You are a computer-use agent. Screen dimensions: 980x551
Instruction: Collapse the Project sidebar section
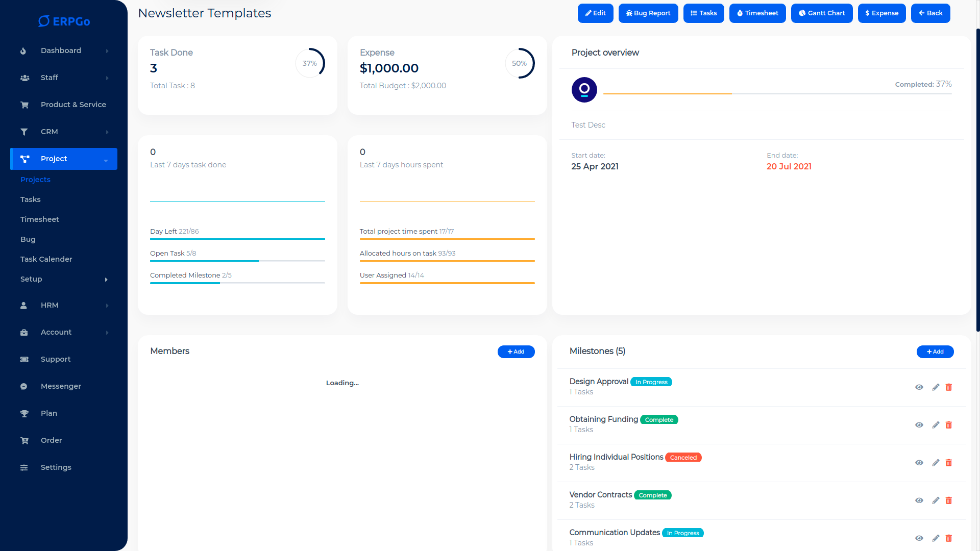click(x=106, y=160)
